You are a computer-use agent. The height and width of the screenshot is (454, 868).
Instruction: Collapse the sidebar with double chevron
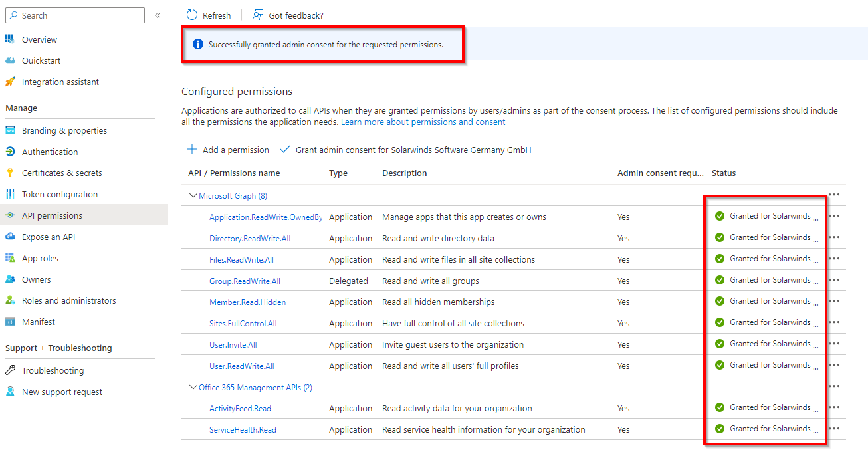click(158, 15)
